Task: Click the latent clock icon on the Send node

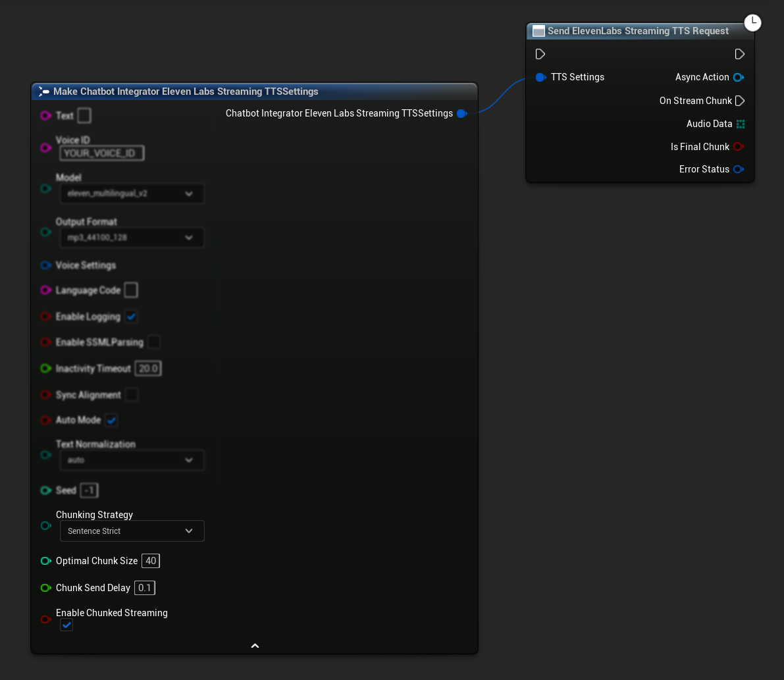Action: tap(752, 22)
